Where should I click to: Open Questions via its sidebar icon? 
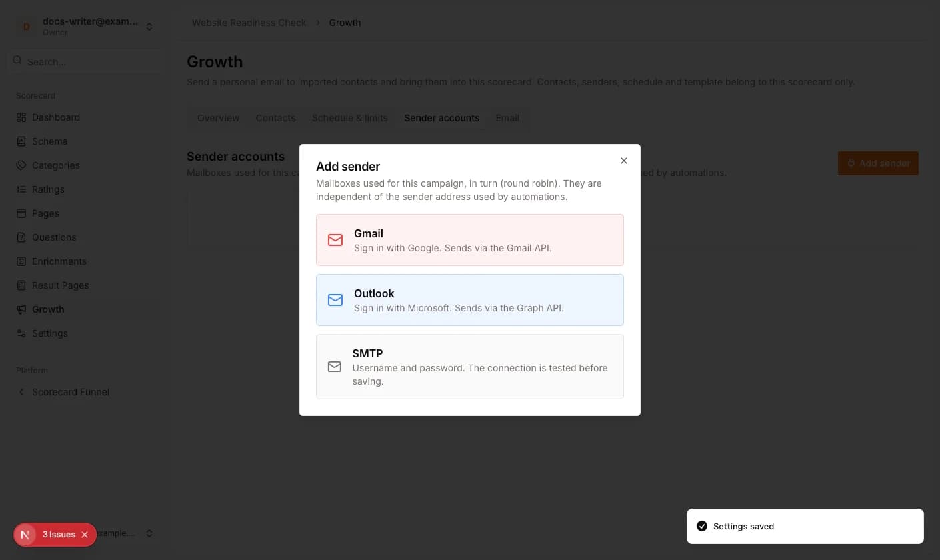21,237
